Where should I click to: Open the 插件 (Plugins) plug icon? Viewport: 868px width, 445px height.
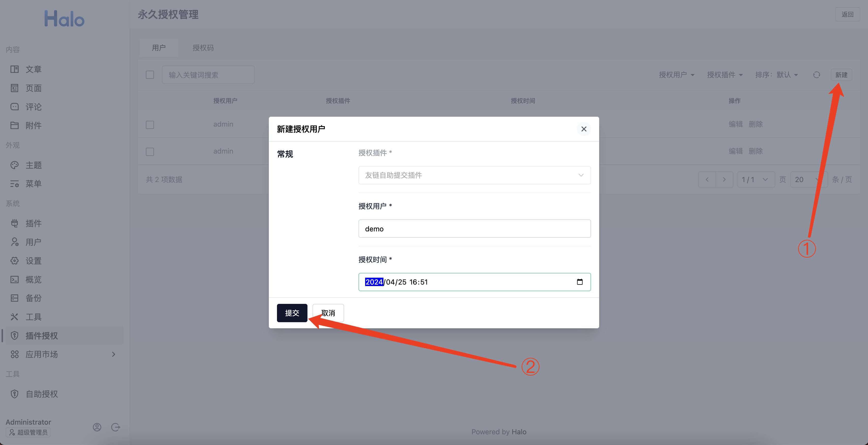pyautogui.click(x=14, y=223)
